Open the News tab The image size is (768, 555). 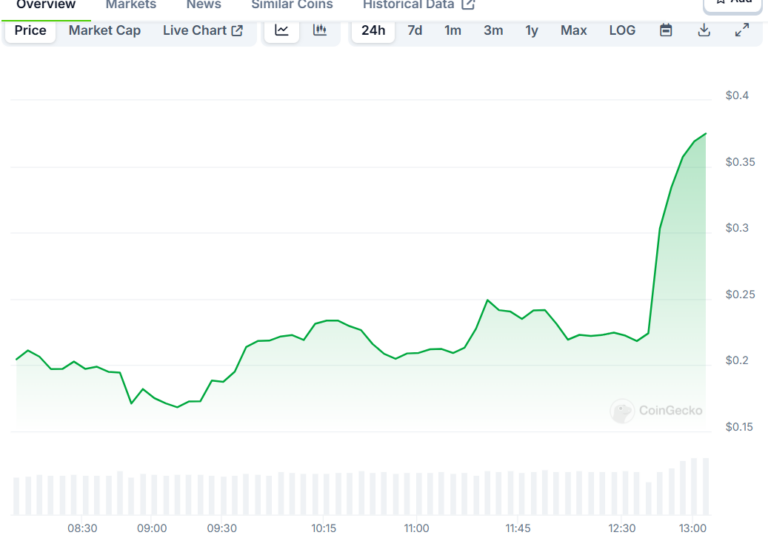[x=204, y=5]
